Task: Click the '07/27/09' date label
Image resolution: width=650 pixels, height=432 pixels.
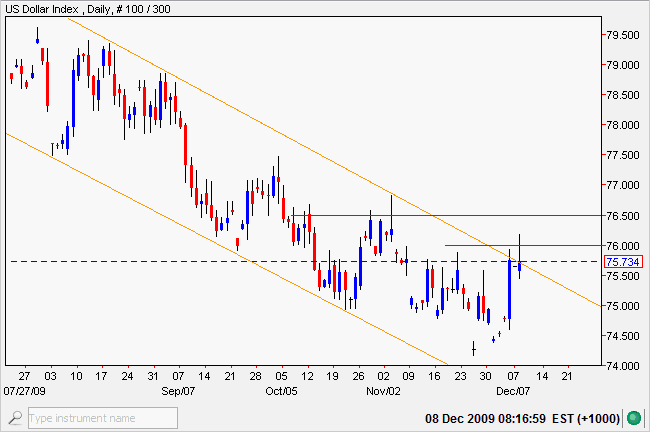Action: [x=24, y=391]
